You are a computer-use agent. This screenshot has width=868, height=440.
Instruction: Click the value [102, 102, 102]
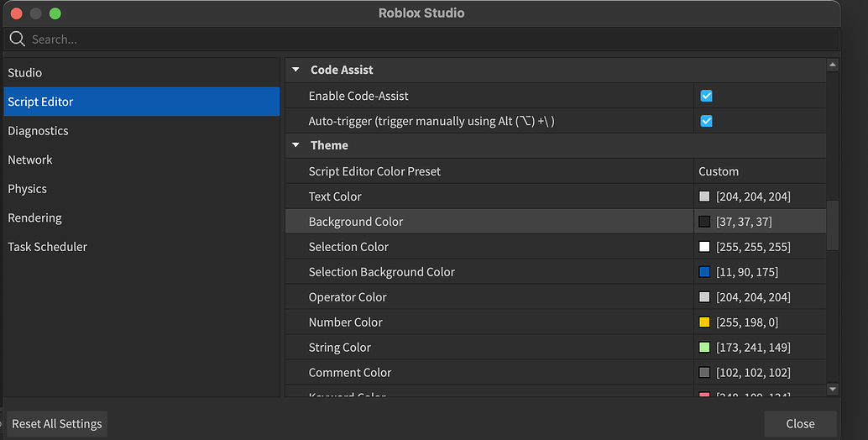(753, 373)
